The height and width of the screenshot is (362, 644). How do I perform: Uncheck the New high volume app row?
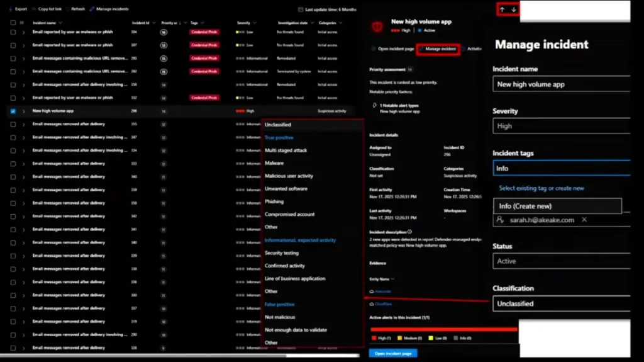(13, 111)
